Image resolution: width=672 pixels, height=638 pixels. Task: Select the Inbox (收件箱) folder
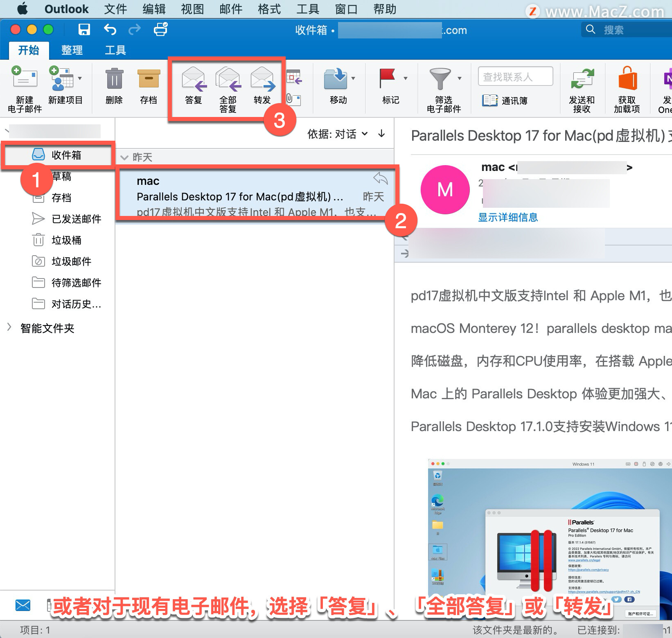click(58, 155)
